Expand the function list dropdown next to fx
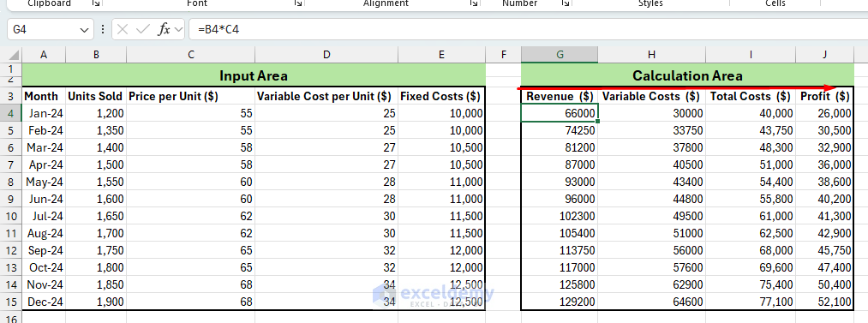The width and height of the screenshot is (868, 323). [x=178, y=30]
